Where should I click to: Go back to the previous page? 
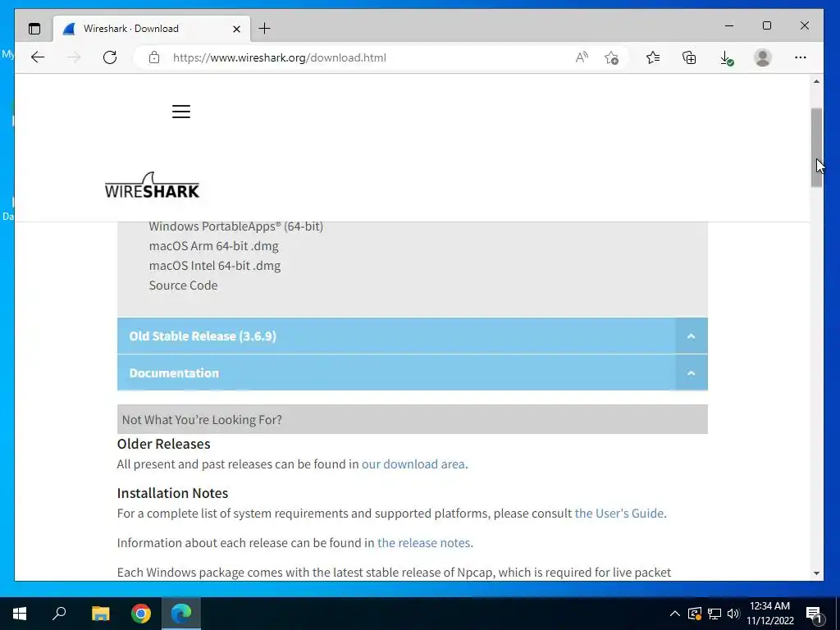pyautogui.click(x=38, y=57)
